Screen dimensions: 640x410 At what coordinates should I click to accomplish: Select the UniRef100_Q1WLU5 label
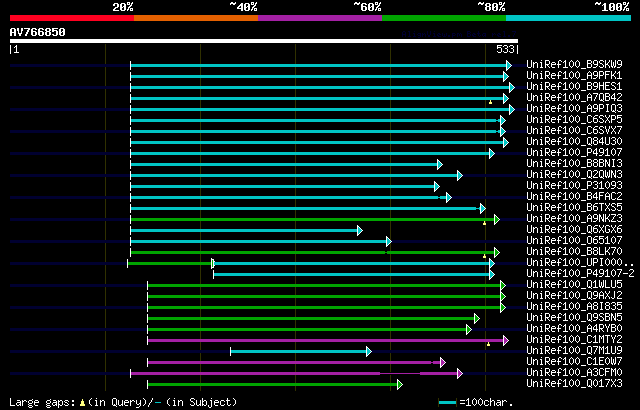(x=574, y=285)
